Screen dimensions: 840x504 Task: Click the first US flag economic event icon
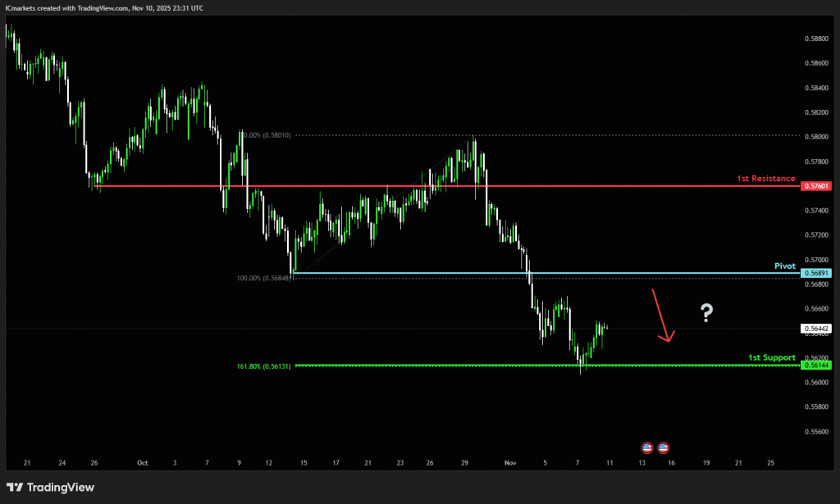click(x=646, y=447)
